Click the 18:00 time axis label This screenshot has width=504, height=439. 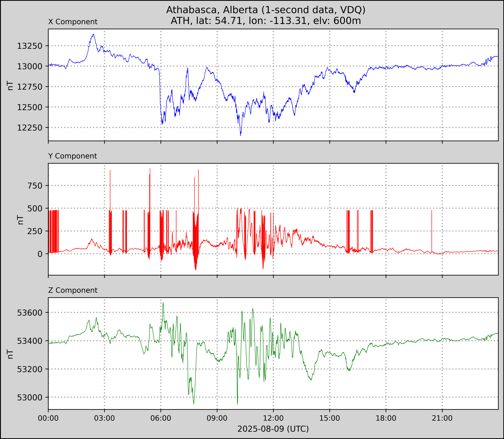(x=386, y=418)
